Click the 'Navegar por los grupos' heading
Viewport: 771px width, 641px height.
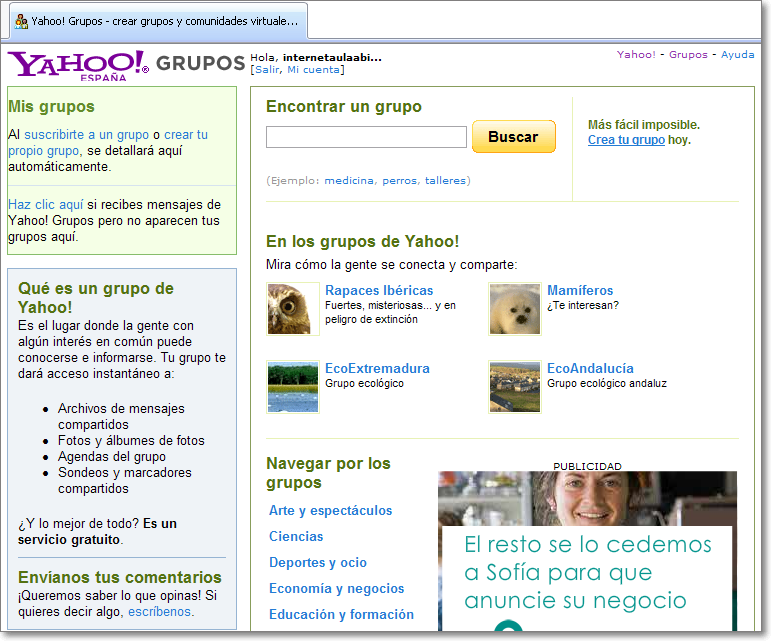(x=328, y=473)
